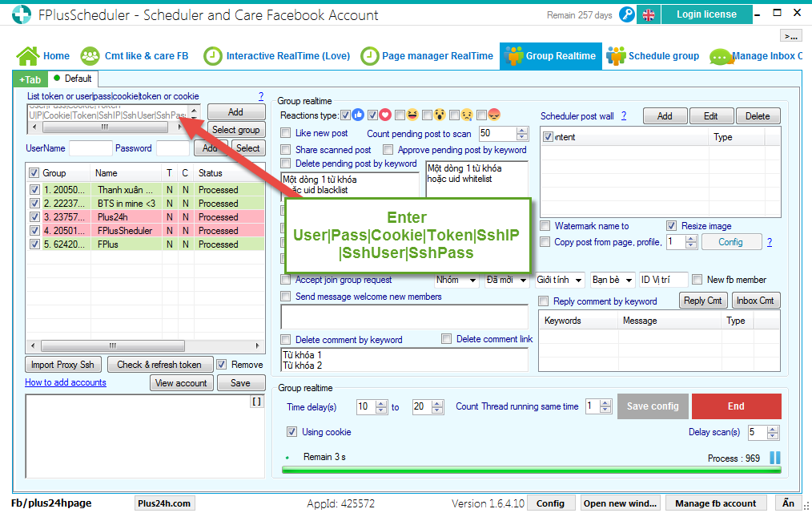Select the Haha laughing reaction icon
Screen dimensions: 812x513
coord(412,115)
